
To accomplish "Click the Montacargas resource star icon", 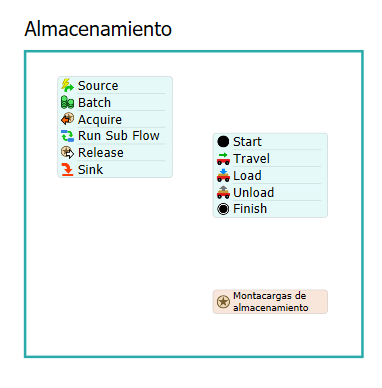I will [223, 302].
